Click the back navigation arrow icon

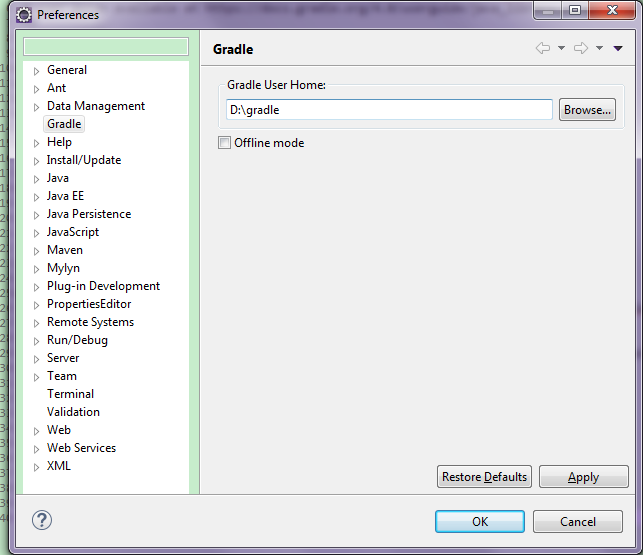tap(543, 48)
